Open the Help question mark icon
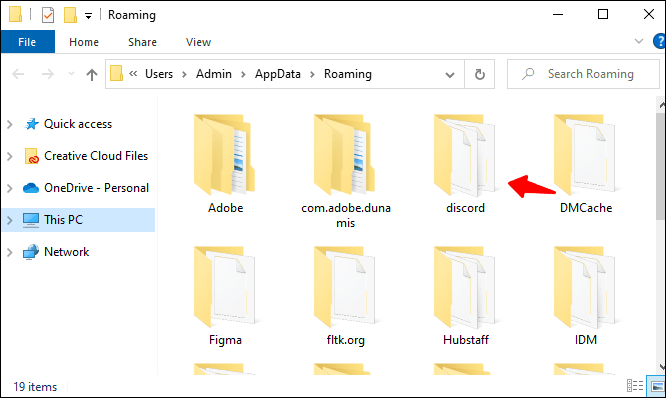The height and width of the screenshot is (398, 666). pyautogui.click(x=660, y=41)
